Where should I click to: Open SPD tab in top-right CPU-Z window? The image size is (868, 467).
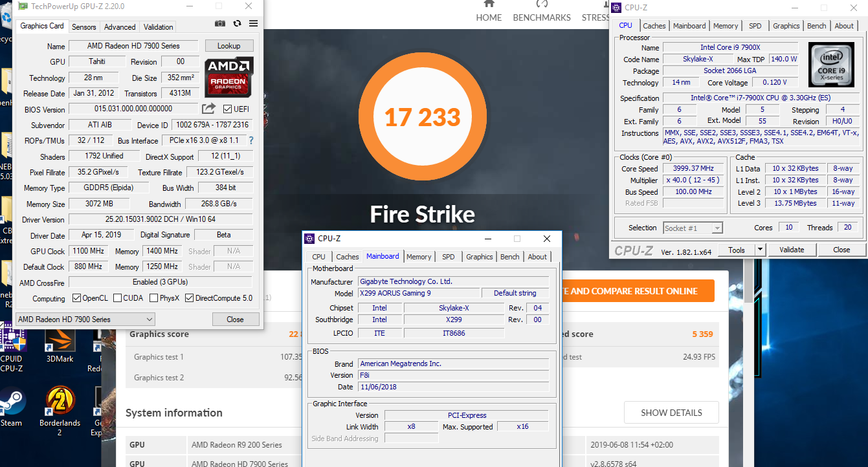[x=755, y=26]
